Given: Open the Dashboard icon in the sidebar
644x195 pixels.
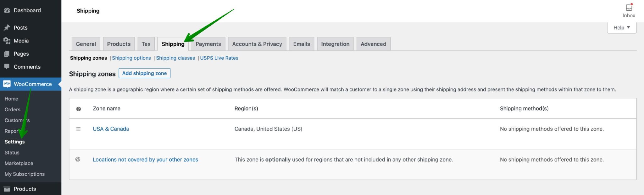Looking at the screenshot, I should coord(7,10).
